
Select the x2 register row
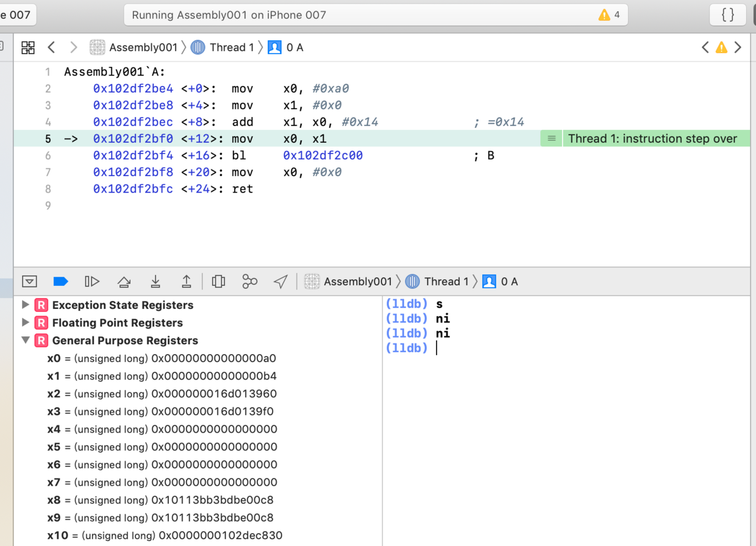[198, 394]
